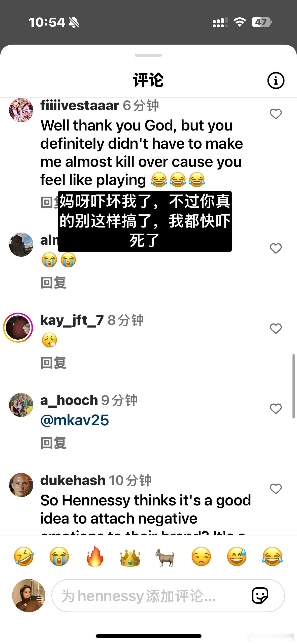Open the @mkav25 mention link
The image size is (297, 644).
75,420
